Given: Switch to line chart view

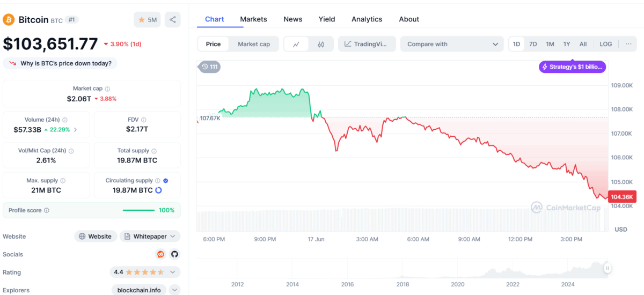Looking at the screenshot, I should point(296,44).
